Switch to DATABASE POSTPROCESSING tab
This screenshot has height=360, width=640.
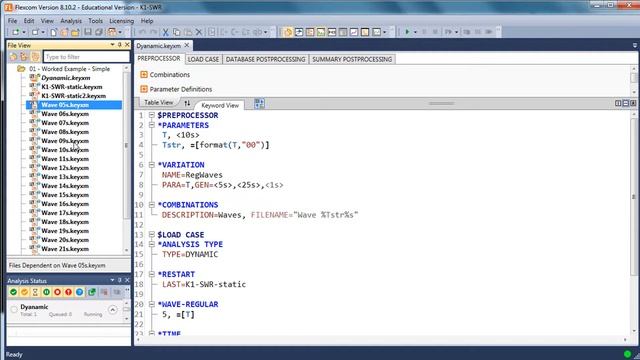(265, 59)
